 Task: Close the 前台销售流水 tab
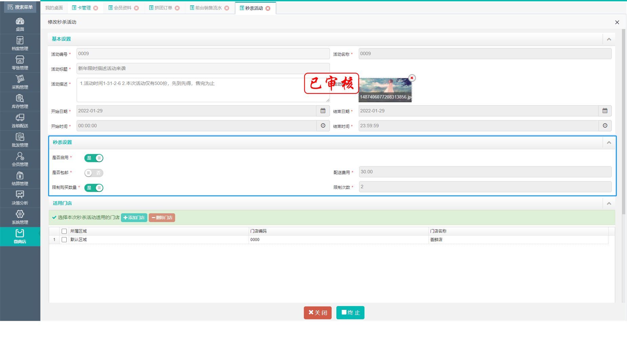coord(227,8)
